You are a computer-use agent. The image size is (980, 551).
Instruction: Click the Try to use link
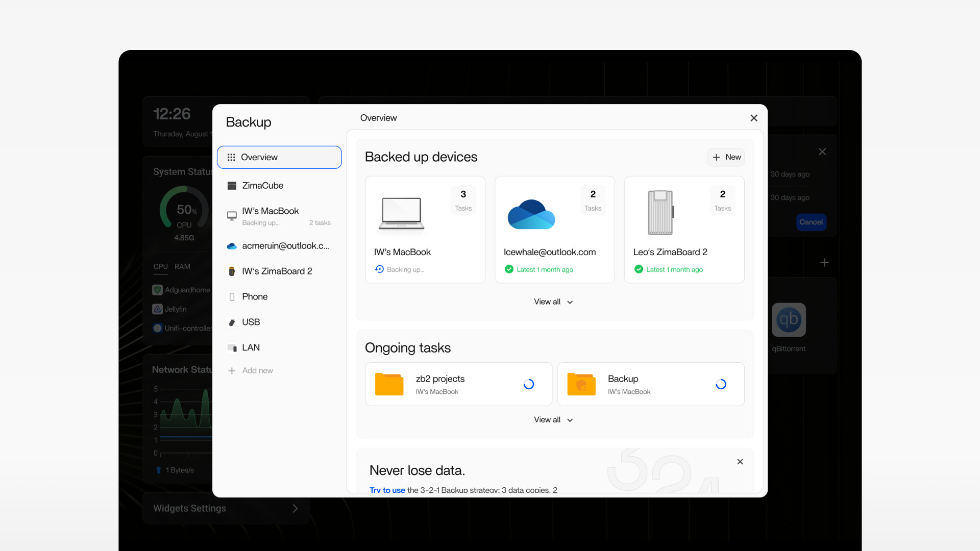tap(387, 490)
